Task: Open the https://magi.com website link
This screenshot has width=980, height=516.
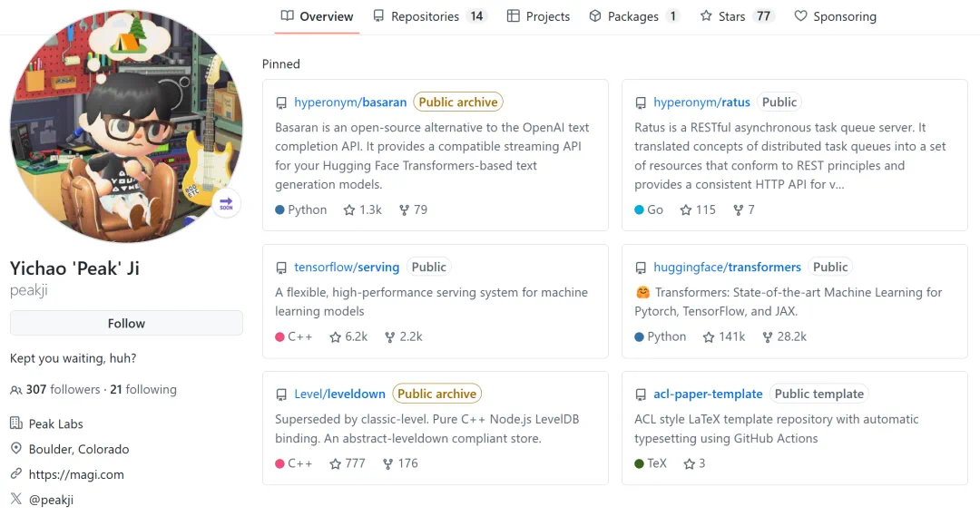Action: pos(76,474)
